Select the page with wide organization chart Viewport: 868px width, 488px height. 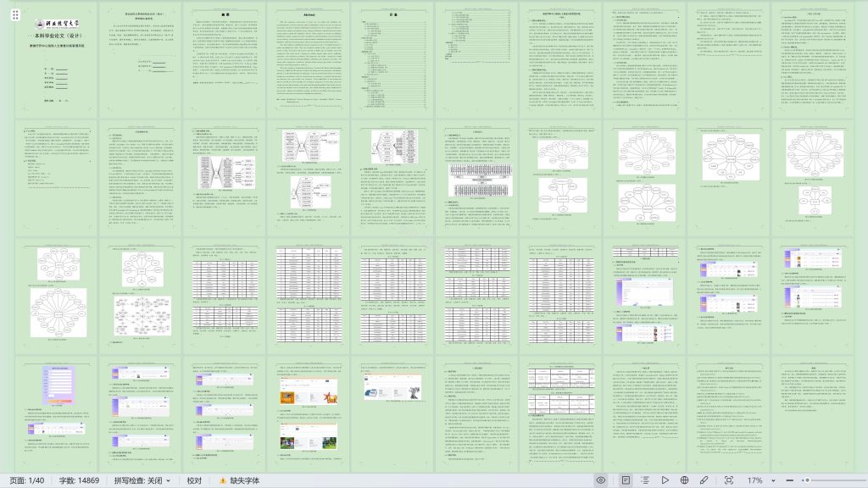click(477, 179)
